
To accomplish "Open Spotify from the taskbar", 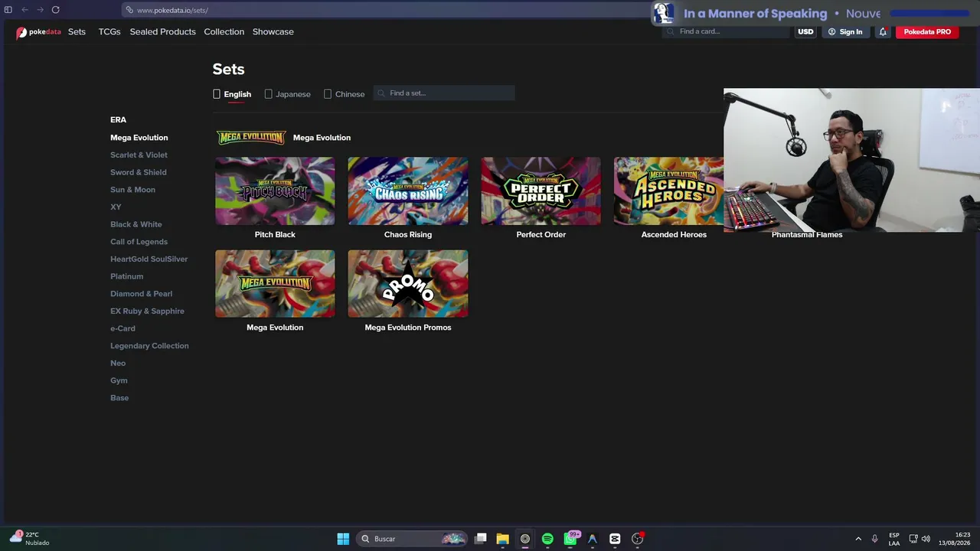I will (x=547, y=539).
